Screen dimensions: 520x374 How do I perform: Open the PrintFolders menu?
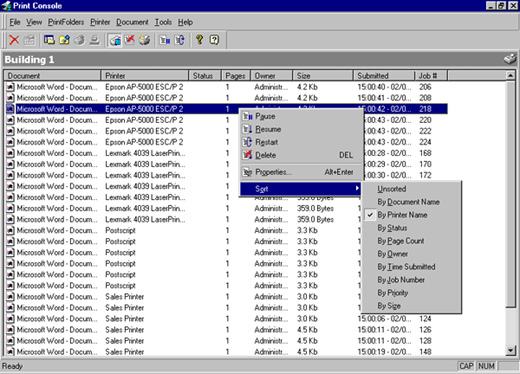point(66,22)
